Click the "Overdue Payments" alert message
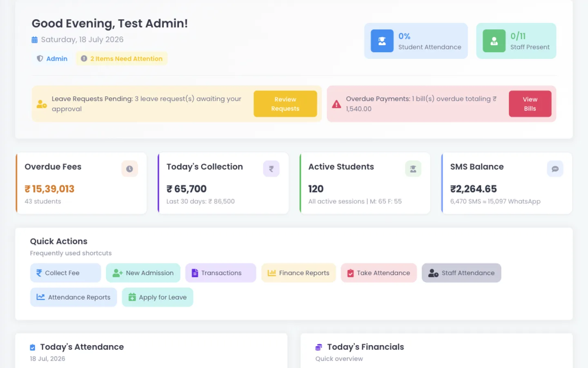 [x=421, y=104]
